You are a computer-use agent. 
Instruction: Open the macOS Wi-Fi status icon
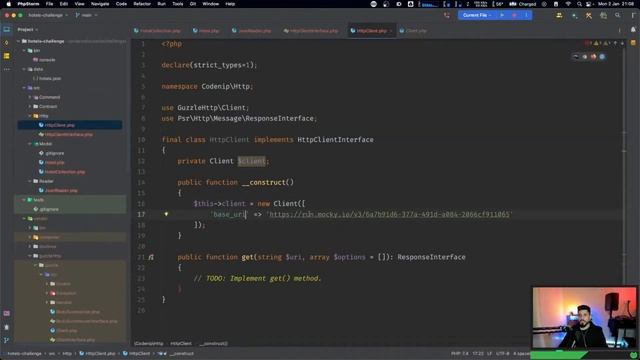(568, 4)
